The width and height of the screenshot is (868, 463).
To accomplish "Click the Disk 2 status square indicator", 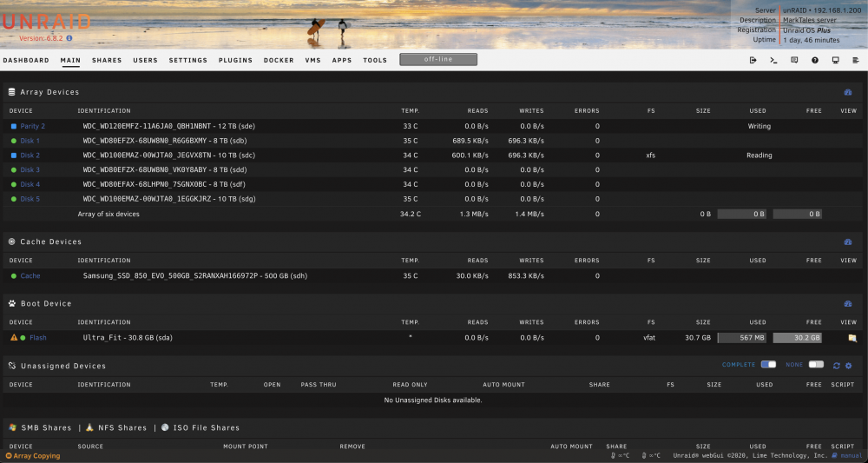I will point(13,155).
